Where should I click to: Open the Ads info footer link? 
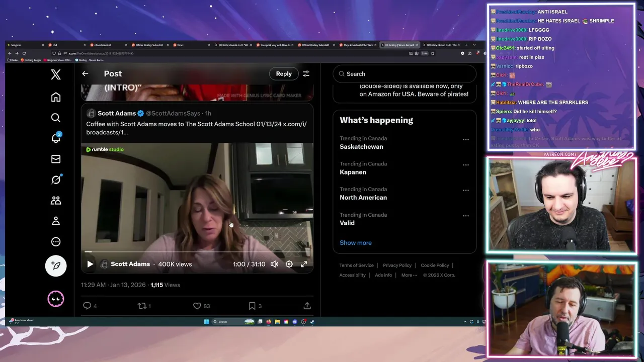click(x=383, y=275)
